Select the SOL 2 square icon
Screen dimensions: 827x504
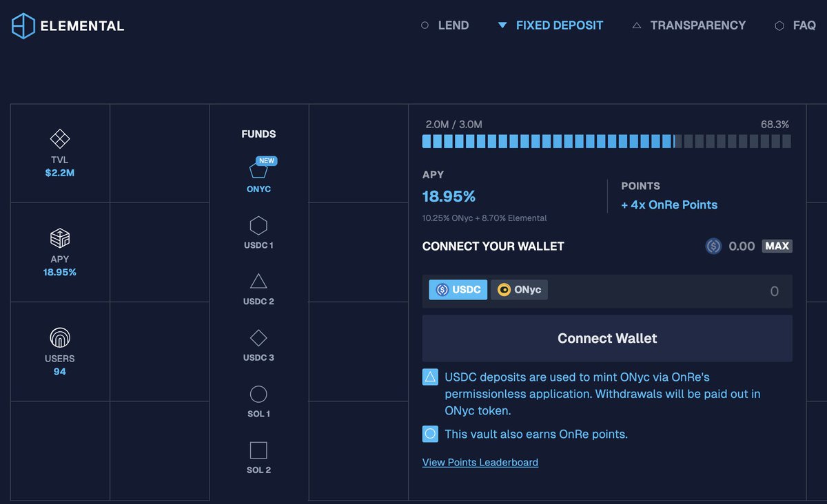click(258, 450)
